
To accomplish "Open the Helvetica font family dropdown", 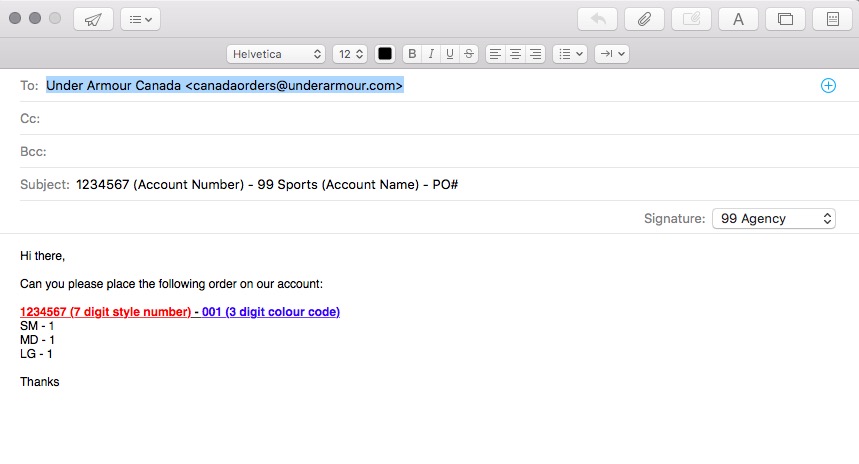I will [276, 54].
